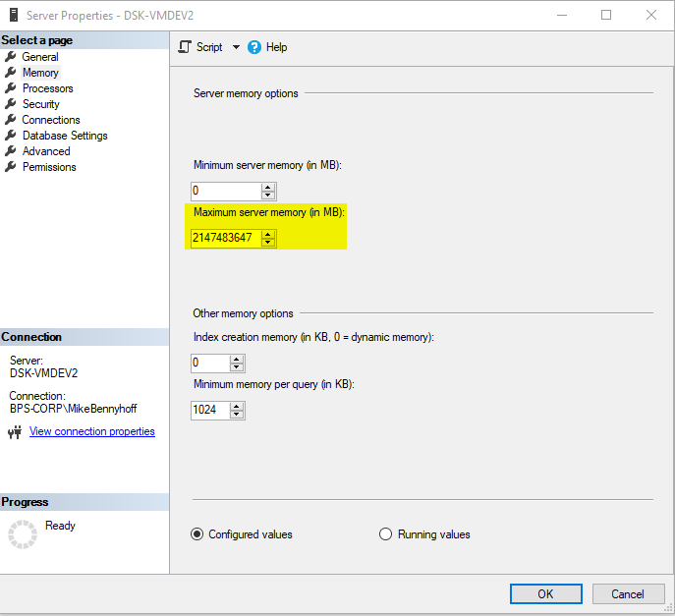Screen dimensions: 675x616
Task: Increase Minimum memory per query value
Action: click(x=237, y=407)
